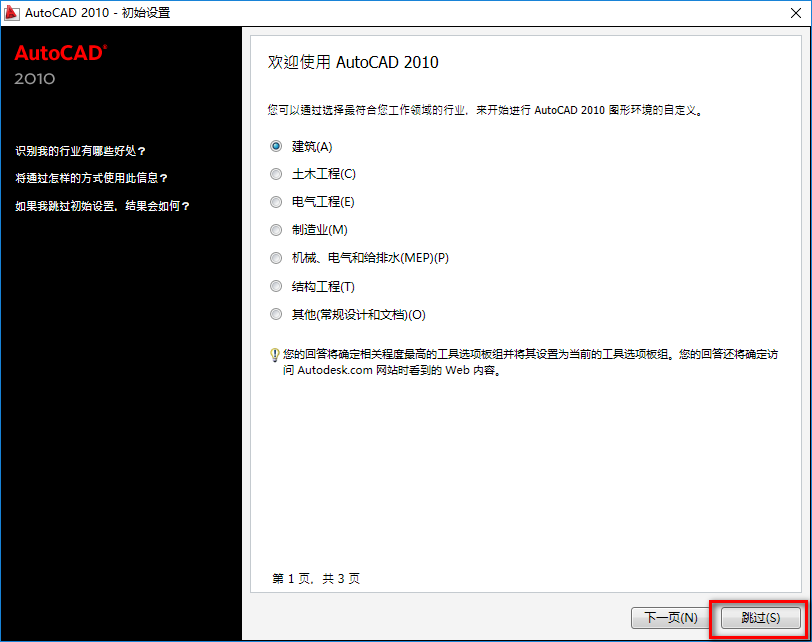Select 机械、电气和给排水(MEP)(P)
This screenshot has height=642, width=812.
(275, 257)
